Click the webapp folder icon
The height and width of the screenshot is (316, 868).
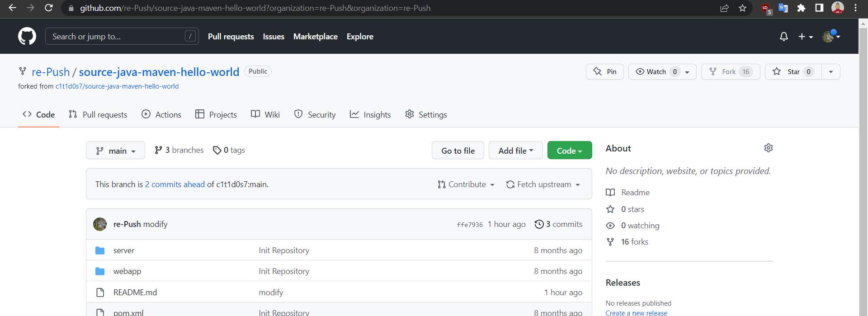pyautogui.click(x=100, y=271)
